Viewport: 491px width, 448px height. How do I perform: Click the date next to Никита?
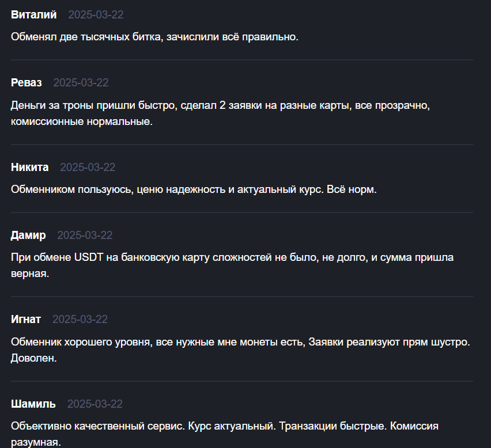tap(88, 168)
